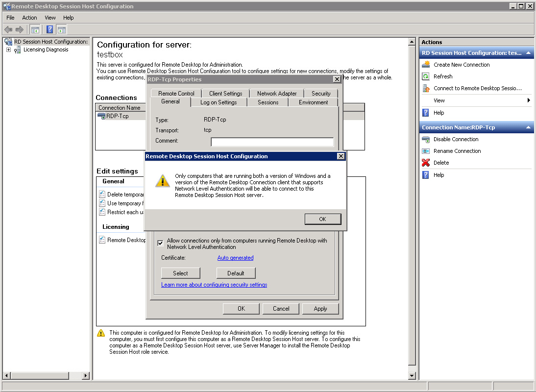This screenshot has width=536, height=392.
Task: Switch to the Environment tab
Action: (x=313, y=102)
